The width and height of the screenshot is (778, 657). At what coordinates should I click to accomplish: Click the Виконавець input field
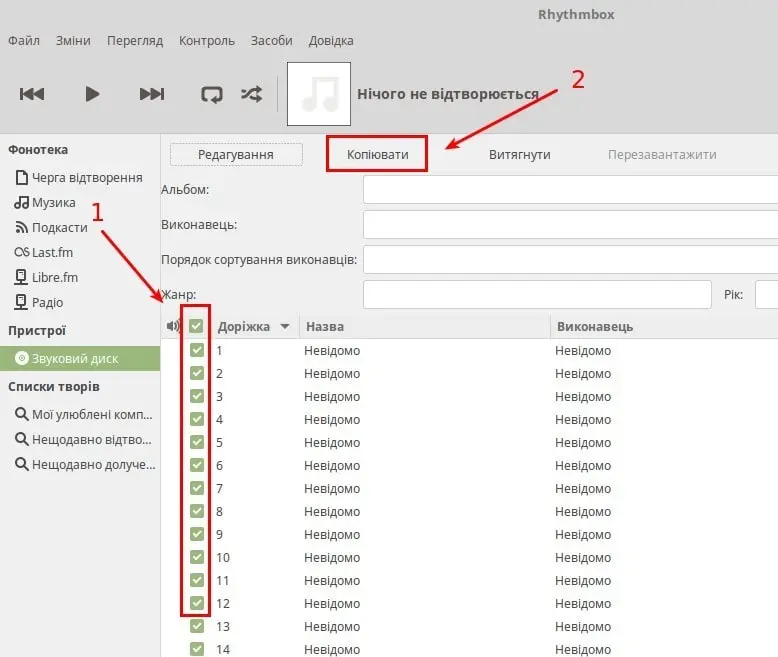(571, 224)
